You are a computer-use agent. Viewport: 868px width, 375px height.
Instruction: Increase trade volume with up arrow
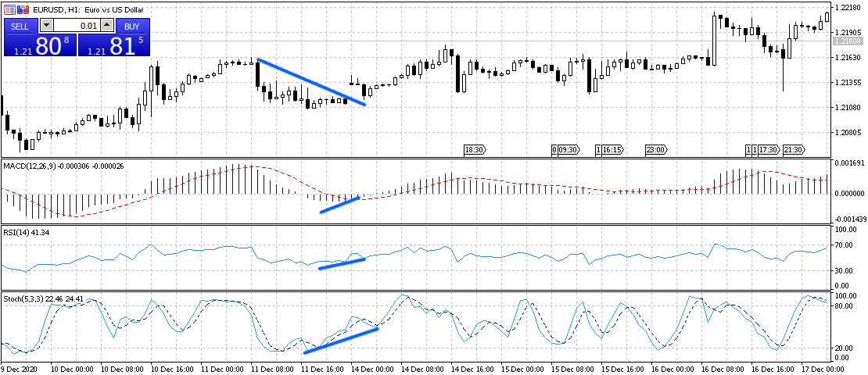click(x=107, y=26)
